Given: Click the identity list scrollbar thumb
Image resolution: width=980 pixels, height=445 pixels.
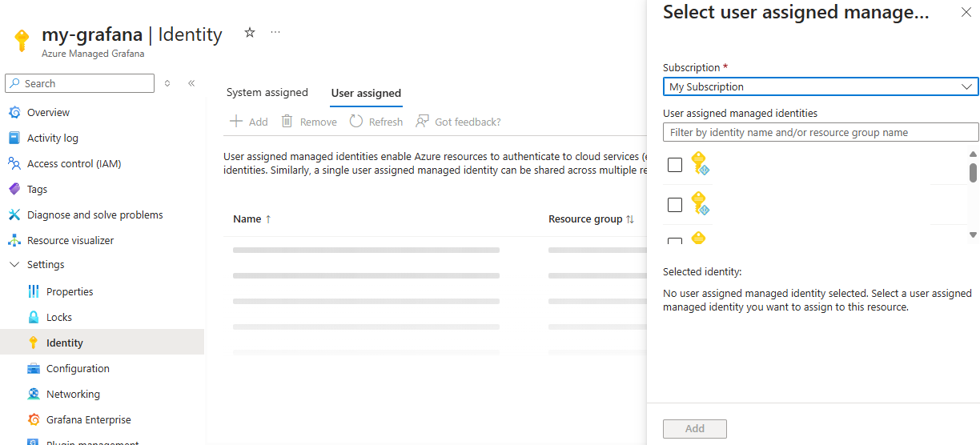Looking at the screenshot, I should 973,173.
